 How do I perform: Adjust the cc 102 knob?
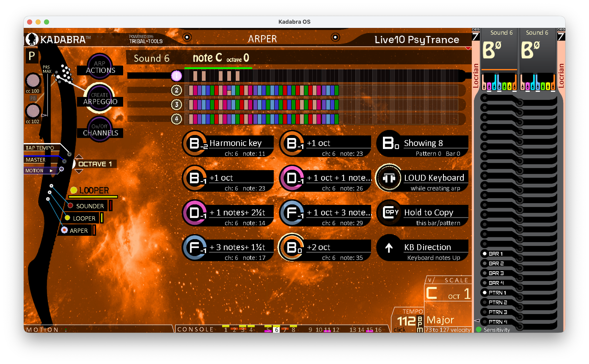pyautogui.click(x=33, y=111)
